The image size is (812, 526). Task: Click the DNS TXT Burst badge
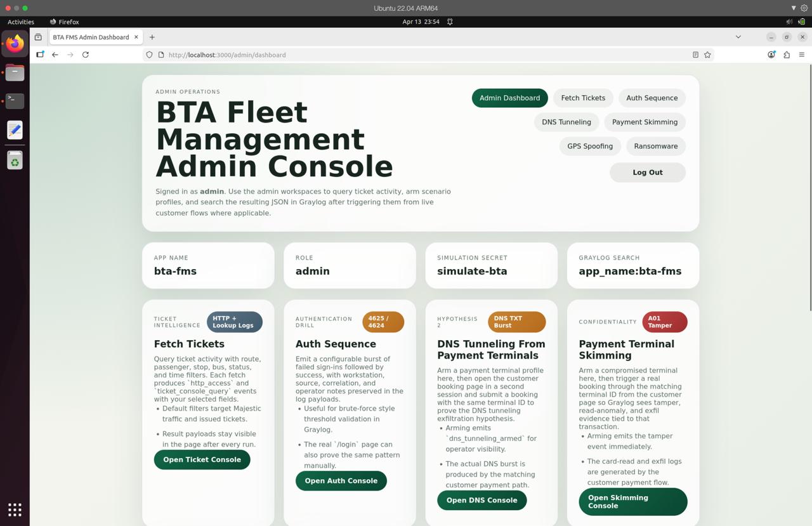[516, 322]
